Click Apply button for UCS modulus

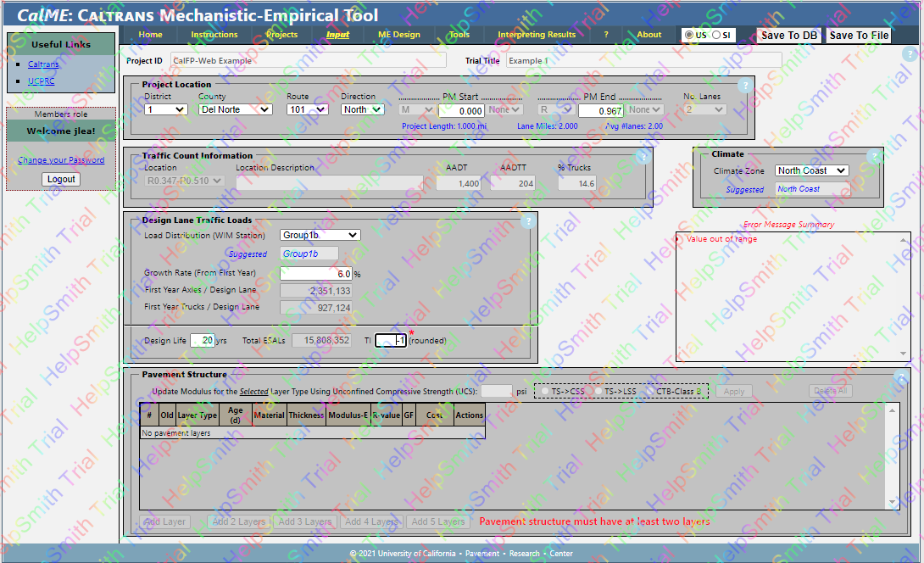733,392
